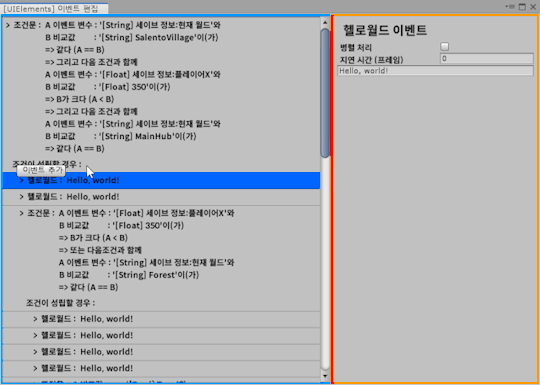Select the highlighted 헬로월드 Hello, world! row
This screenshot has height=385, width=540.
point(161,180)
